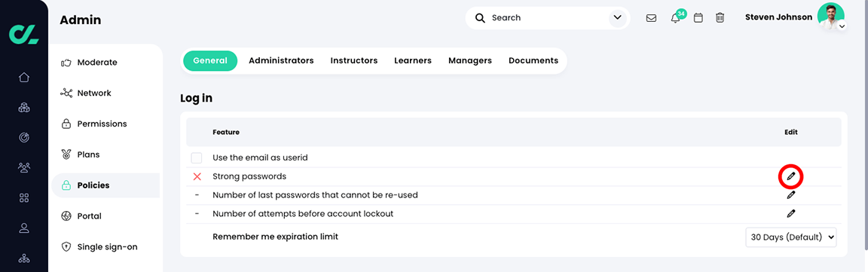Image resolution: width=868 pixels, height=272 pixels.
Task: Open Single sign-on in admin sidebar
Action: (105, 247)
